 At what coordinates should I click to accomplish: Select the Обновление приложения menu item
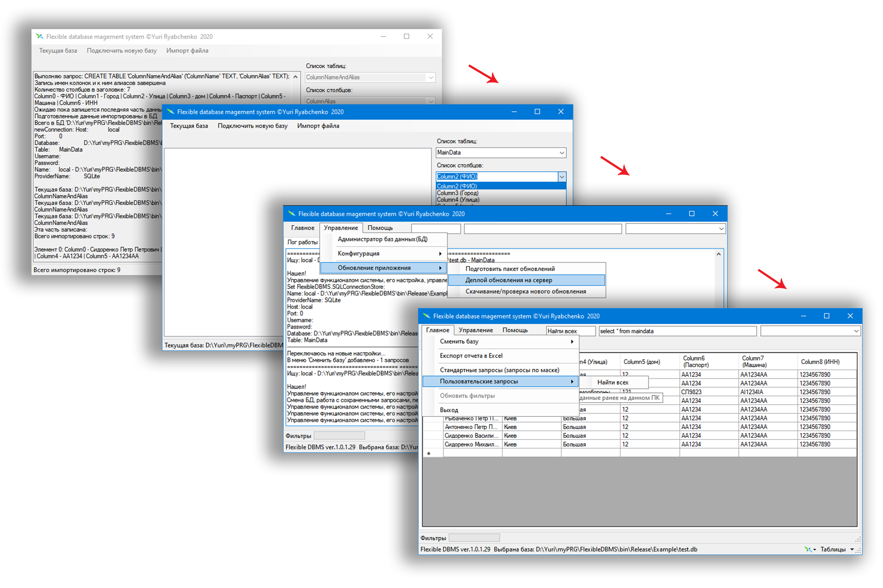383,268
